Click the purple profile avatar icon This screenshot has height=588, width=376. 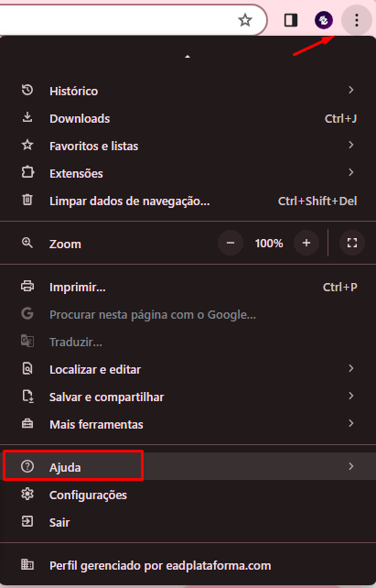click(x=324, y=20)
